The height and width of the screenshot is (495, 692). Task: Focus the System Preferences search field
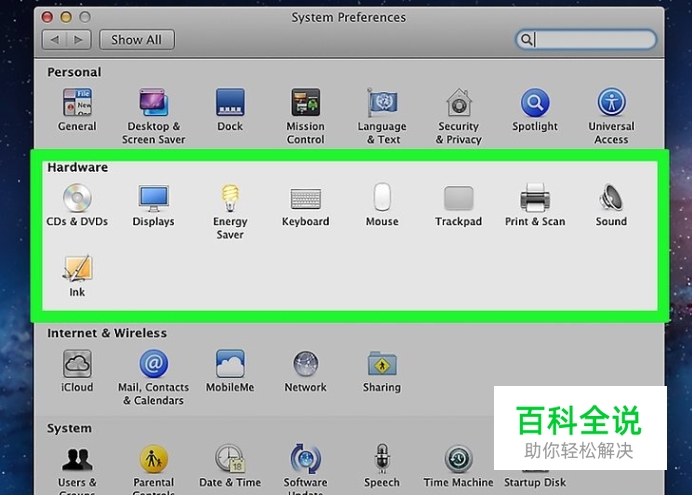click(586, 40)
